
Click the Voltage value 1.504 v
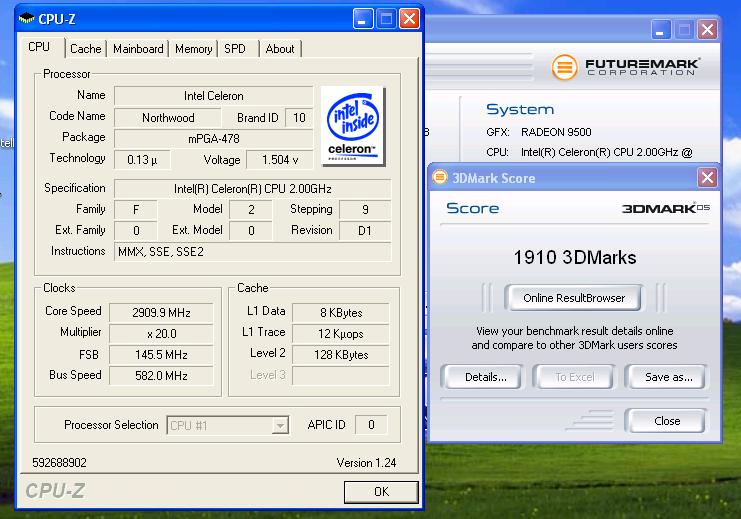coord(280,160)
